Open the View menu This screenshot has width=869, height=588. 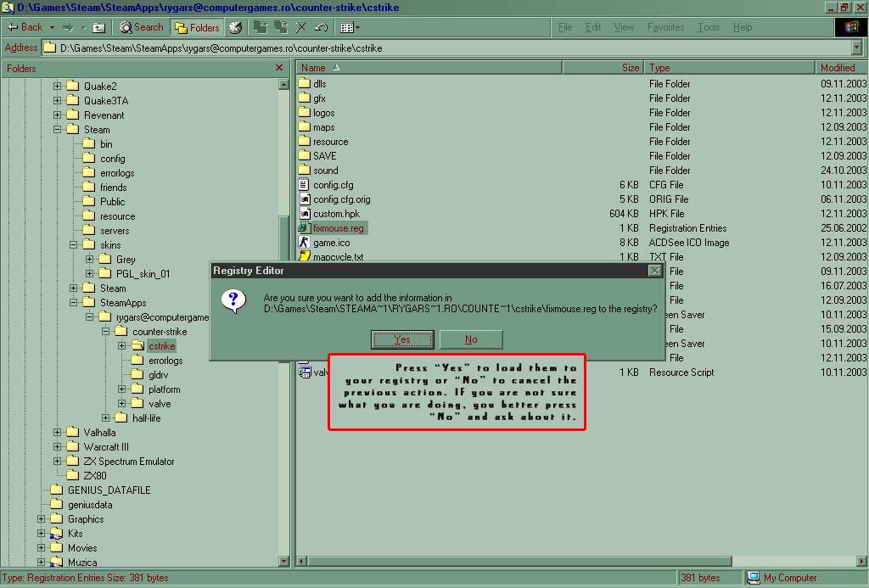(624, 27)
